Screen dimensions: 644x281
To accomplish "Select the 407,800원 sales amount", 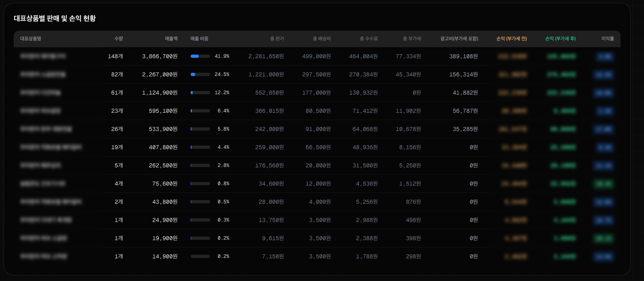I will click(163, 147).
